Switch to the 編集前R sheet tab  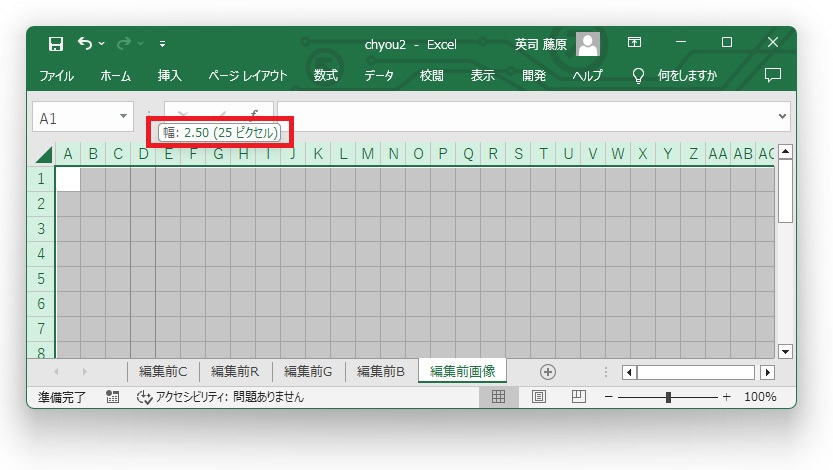[235, 371]
